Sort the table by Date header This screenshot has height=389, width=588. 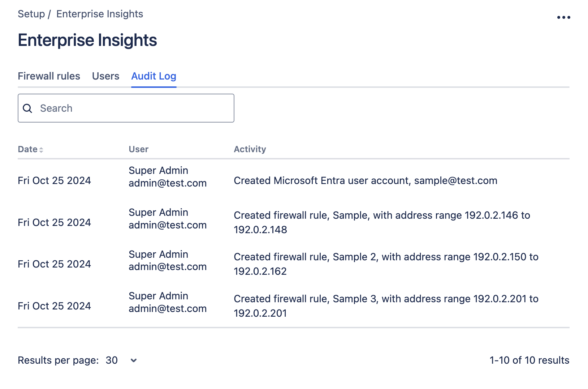[28, 149]
